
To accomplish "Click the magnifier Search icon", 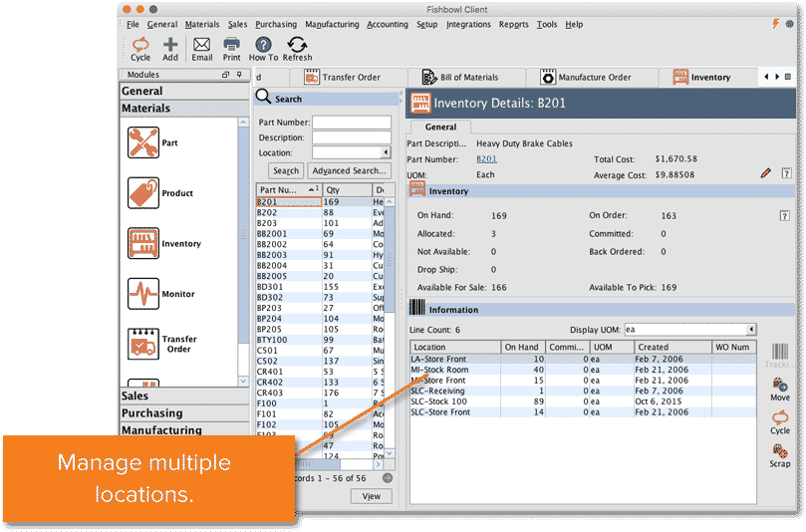I will [x=263, y=96].
